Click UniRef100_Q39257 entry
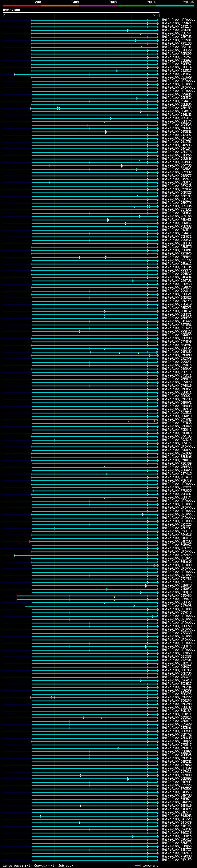 coord(177,57)
